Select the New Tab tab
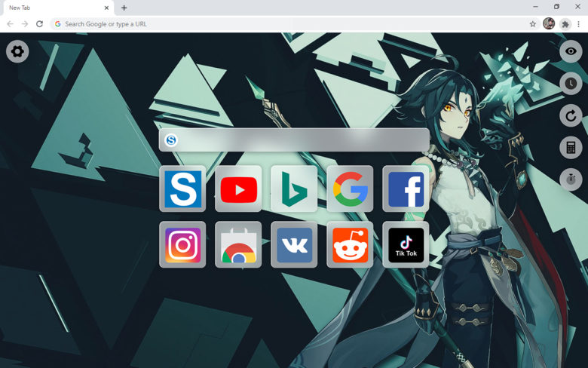 coord(58,8)
